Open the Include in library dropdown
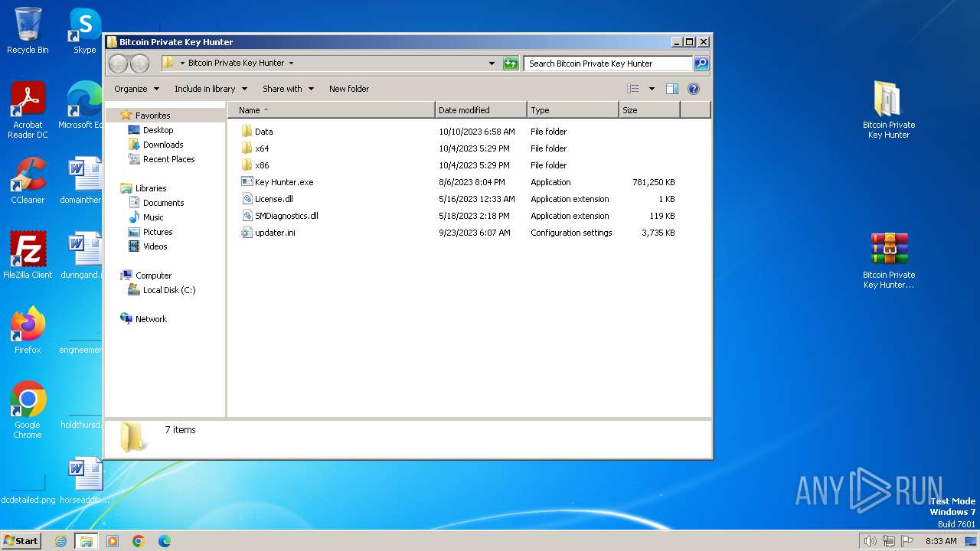 (211, 89)
